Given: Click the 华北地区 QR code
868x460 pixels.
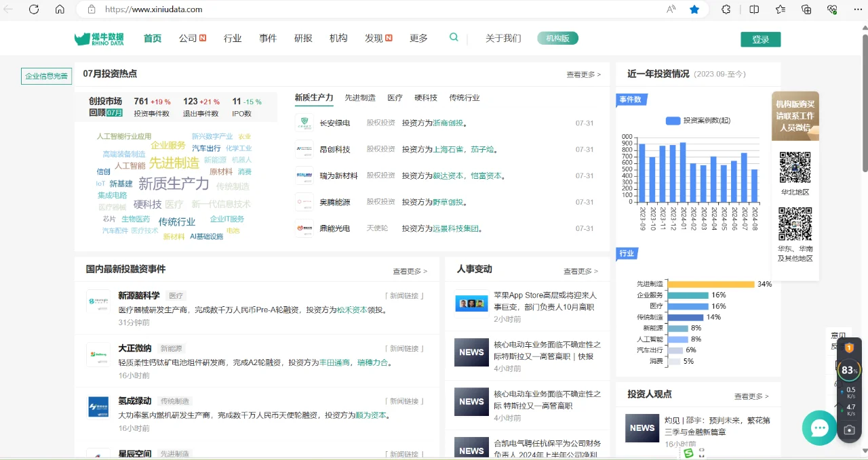Looking at the screenshot, I should pyautogui.click(x=795, y=167).
